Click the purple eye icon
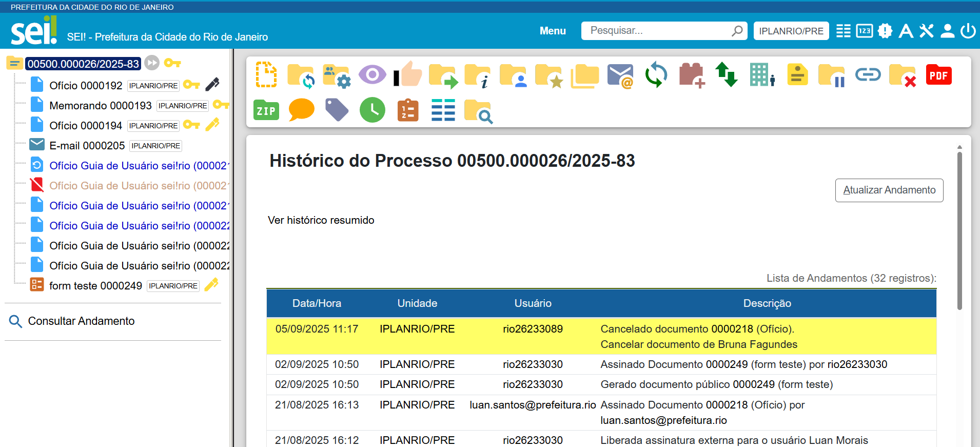980x447 pixels. coord(372,75)
